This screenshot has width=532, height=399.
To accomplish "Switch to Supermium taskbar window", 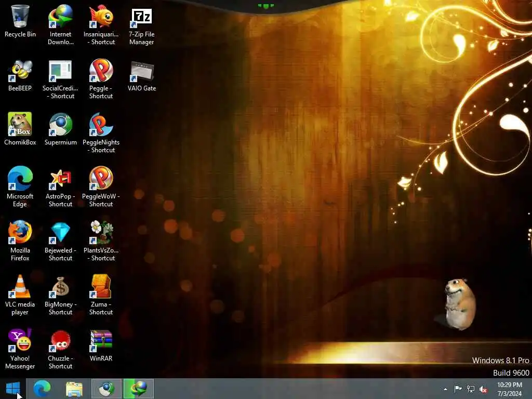I will tap(106, 389).
